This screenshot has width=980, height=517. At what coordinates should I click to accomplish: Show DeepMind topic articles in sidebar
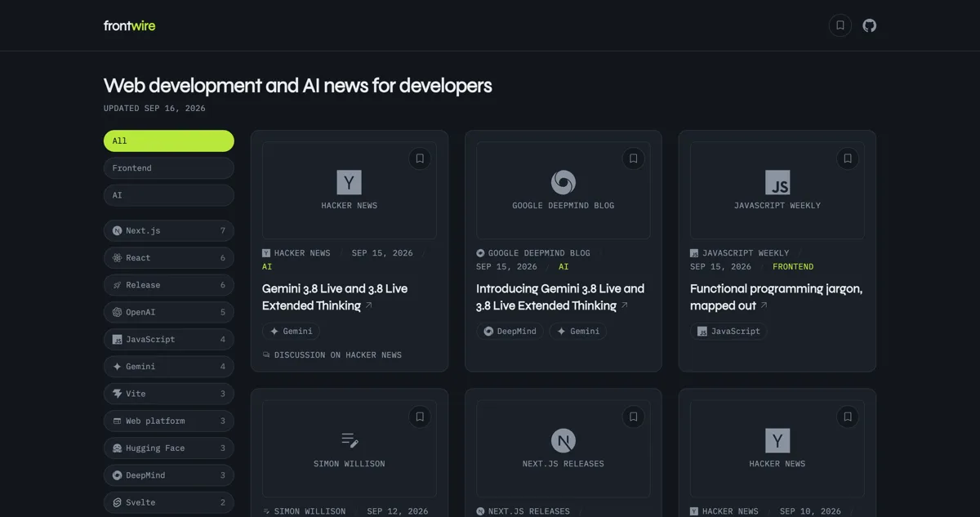coord(169,475)
